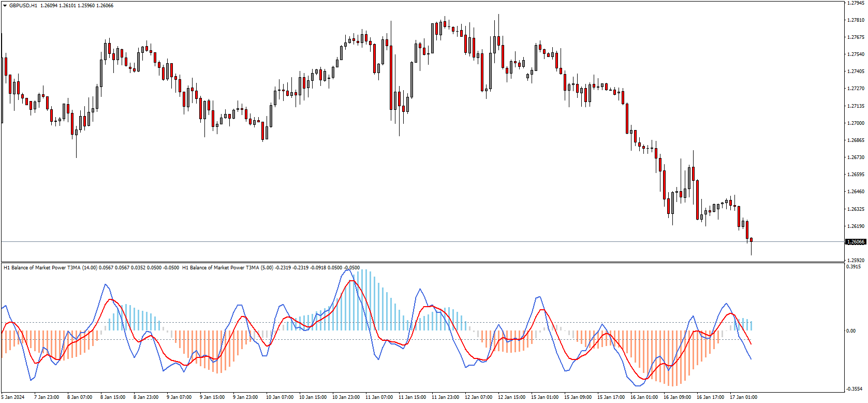Click the 0.3915 indicator scale maximum
Screen dimensions: 868x403
[x=854, y=267]
